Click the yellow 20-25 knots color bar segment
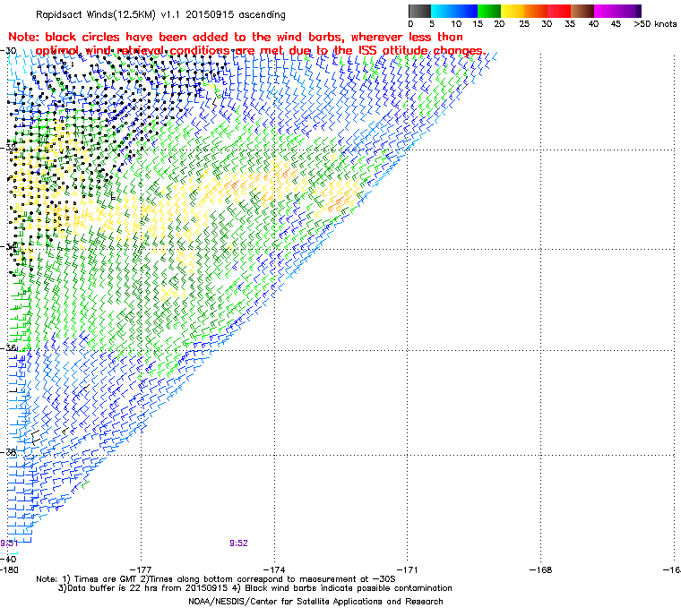The height and width of the screenshot is (616, 681). tap(513, 11)
